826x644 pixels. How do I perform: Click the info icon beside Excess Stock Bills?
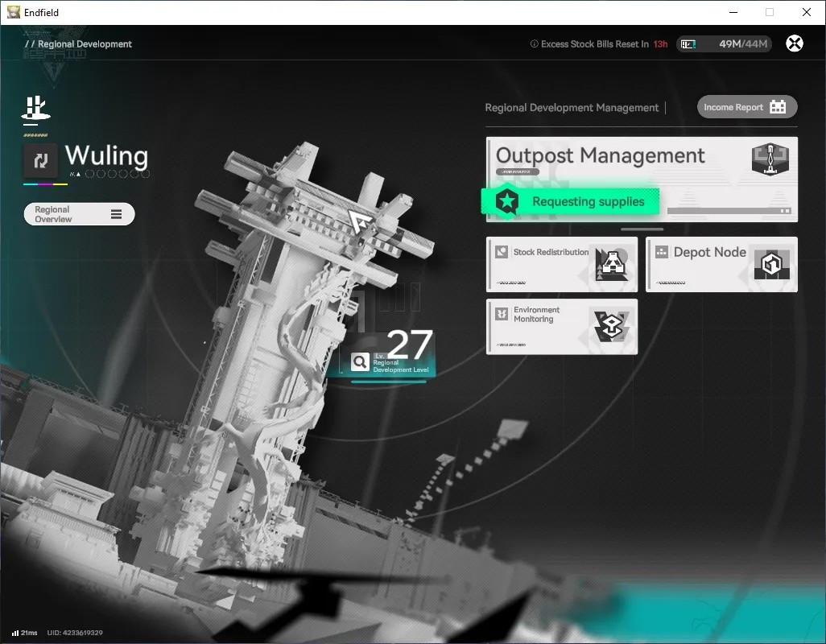(534, 44)
